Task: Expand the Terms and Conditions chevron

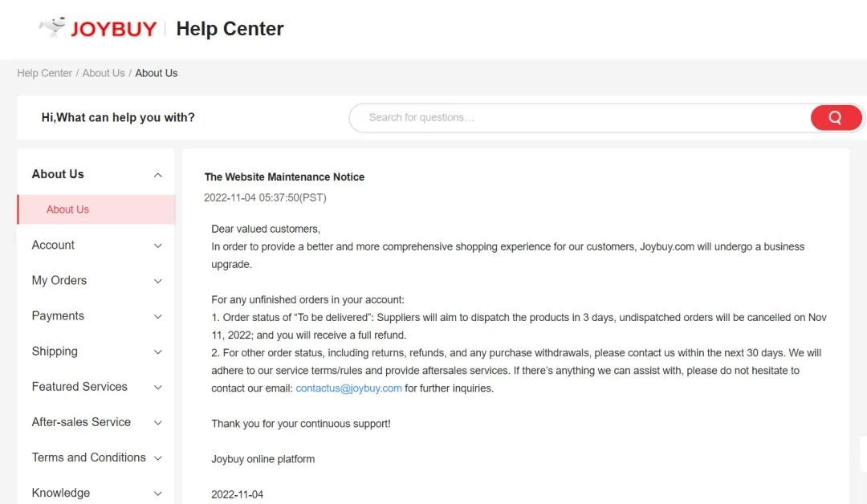Action: [158, 457]
